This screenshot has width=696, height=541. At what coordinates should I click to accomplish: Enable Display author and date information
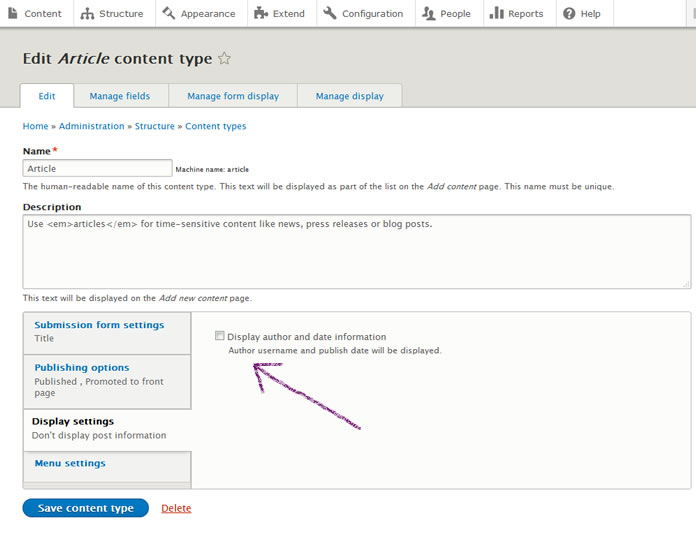pyautogui.click(x=220, y=337)
